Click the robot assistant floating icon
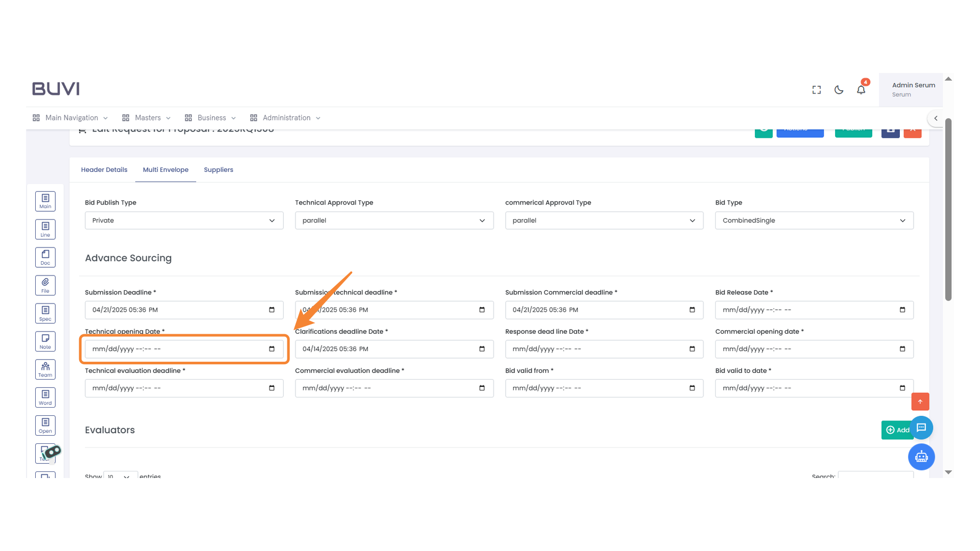 point(921,457)
